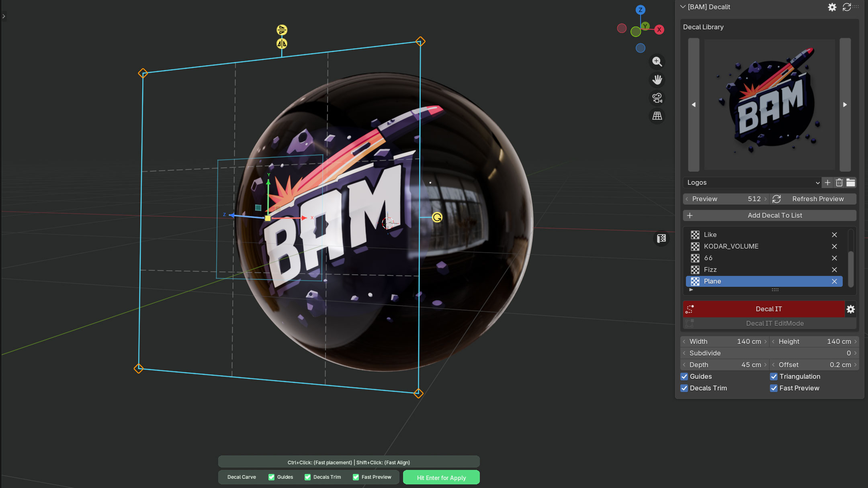
Task: Expand the decal list filter triangle
Action: 691,290
